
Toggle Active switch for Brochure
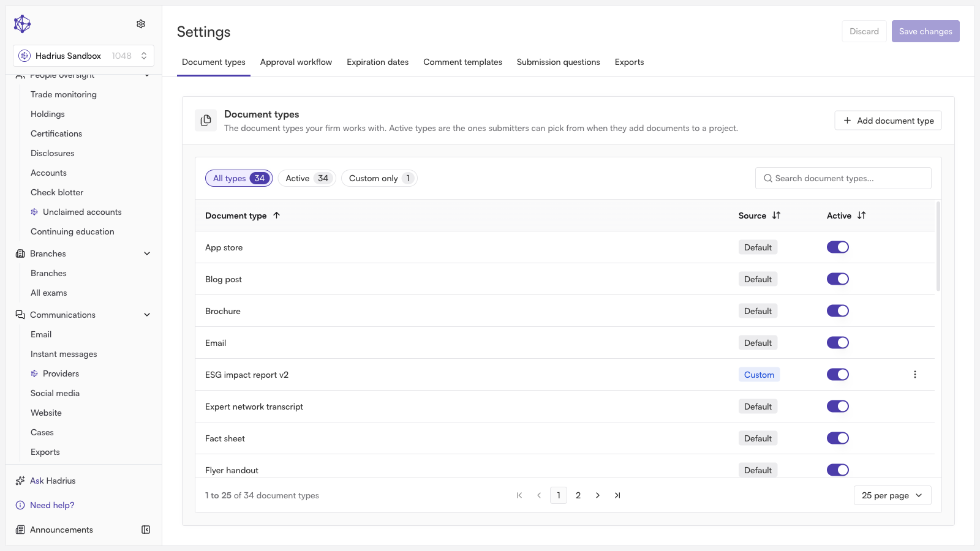coord(838,311)
